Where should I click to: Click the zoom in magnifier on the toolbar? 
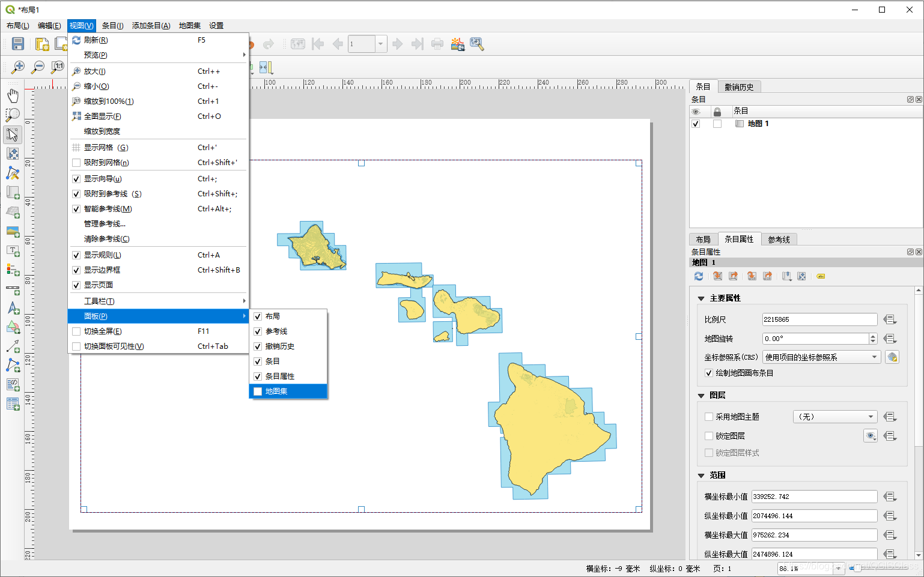18,67
